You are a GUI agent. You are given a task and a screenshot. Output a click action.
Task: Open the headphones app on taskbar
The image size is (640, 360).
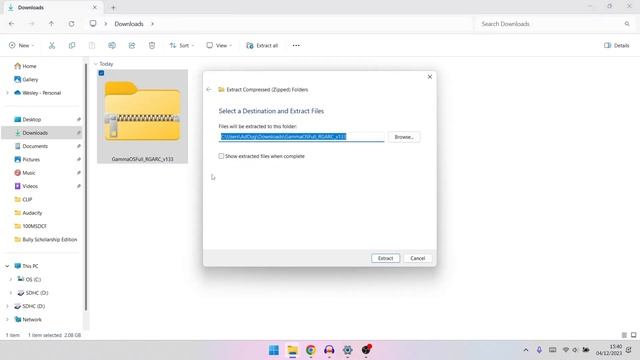point(329,350)
